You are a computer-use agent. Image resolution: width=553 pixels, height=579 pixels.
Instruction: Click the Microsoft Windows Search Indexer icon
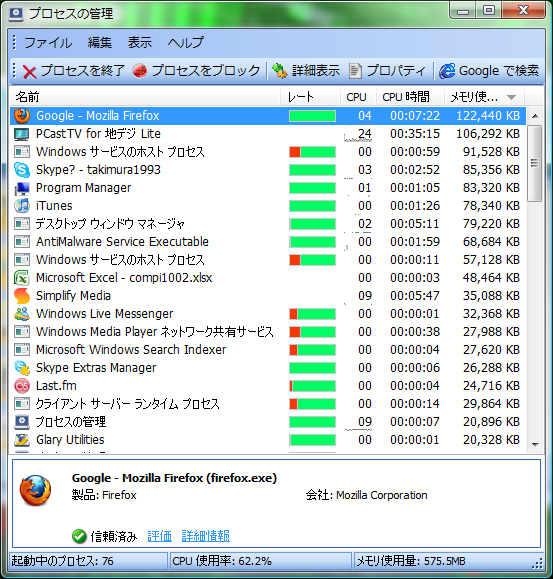click(x=22, y=350)
